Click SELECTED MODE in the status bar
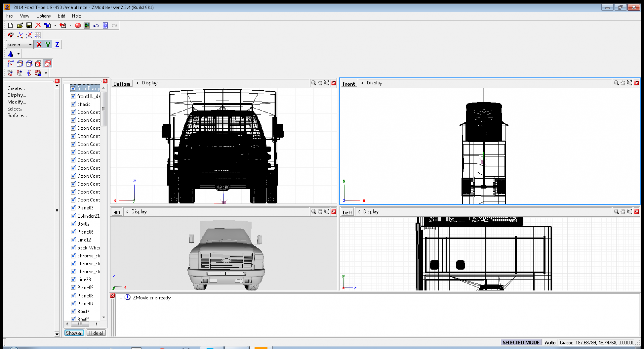Image resolution: width=644 pixels, height=349 pixels. coord(521,343)
